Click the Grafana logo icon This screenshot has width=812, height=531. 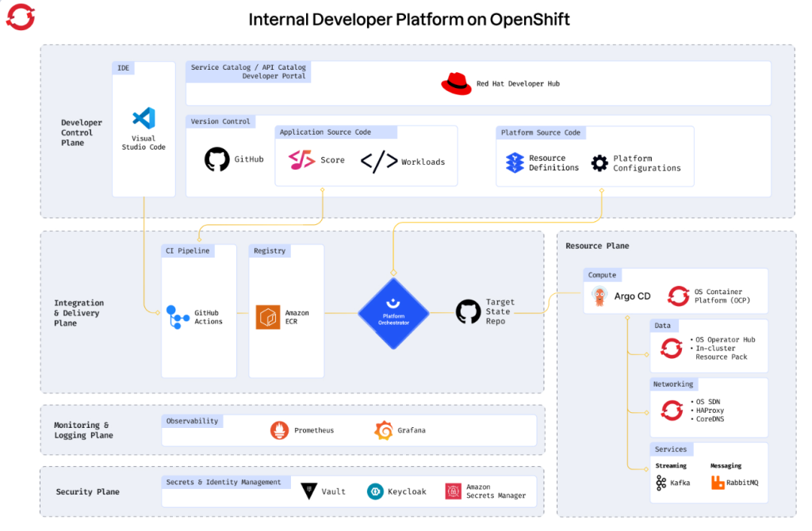point(384,430)
